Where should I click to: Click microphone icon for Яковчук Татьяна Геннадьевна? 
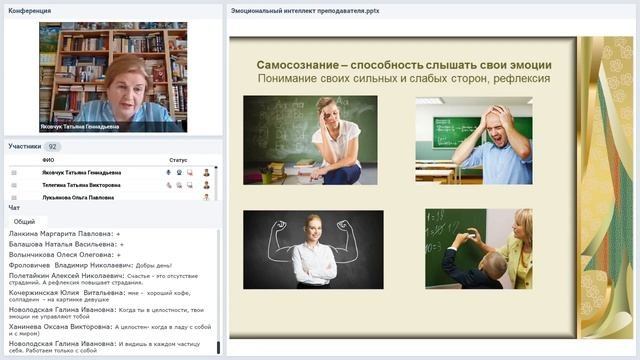tap(169, 173)
